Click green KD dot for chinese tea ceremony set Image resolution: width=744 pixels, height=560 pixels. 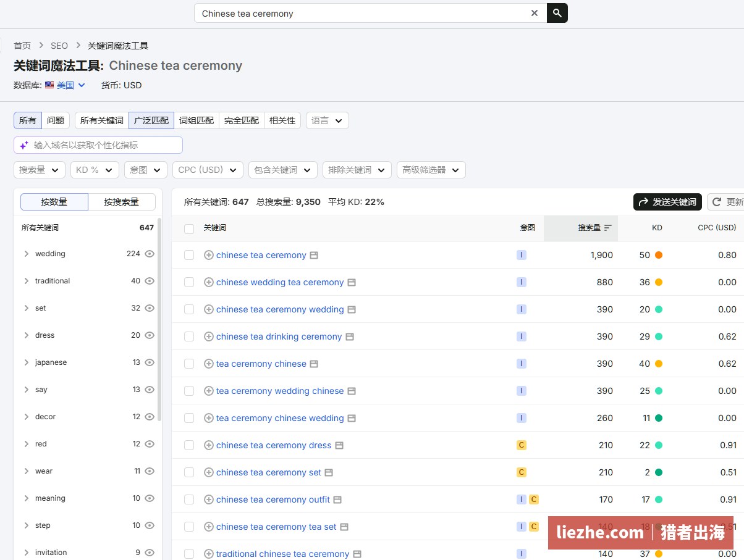[x=659, y=472]
